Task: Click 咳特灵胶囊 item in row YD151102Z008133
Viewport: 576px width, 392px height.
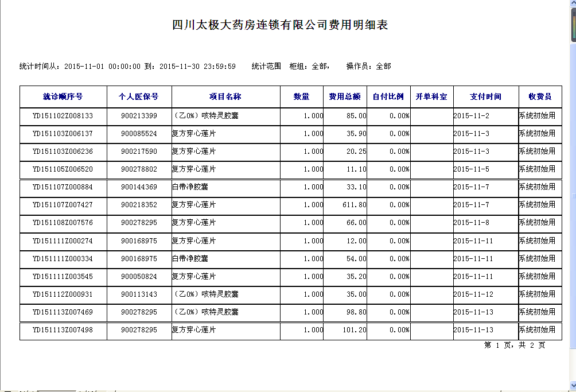Action: click(x=205, y=116)
